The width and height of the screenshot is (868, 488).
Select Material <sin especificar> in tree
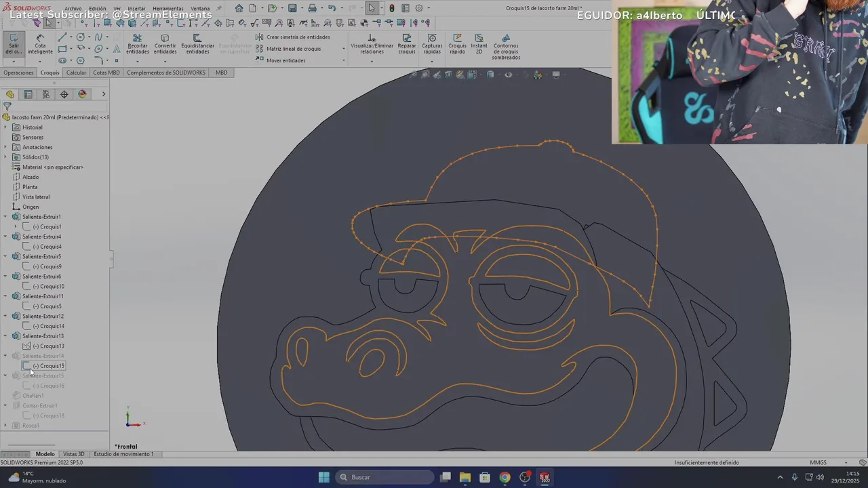(x=47, y=167)
